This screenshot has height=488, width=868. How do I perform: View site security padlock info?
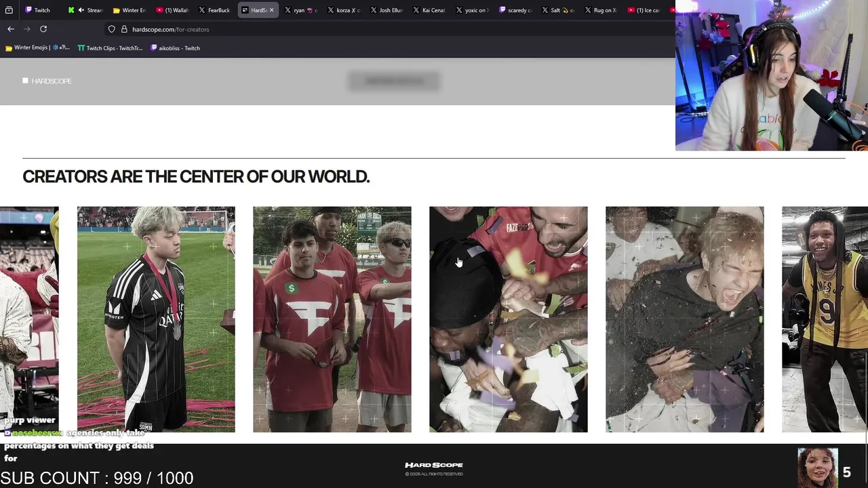(x=124, y=29)
